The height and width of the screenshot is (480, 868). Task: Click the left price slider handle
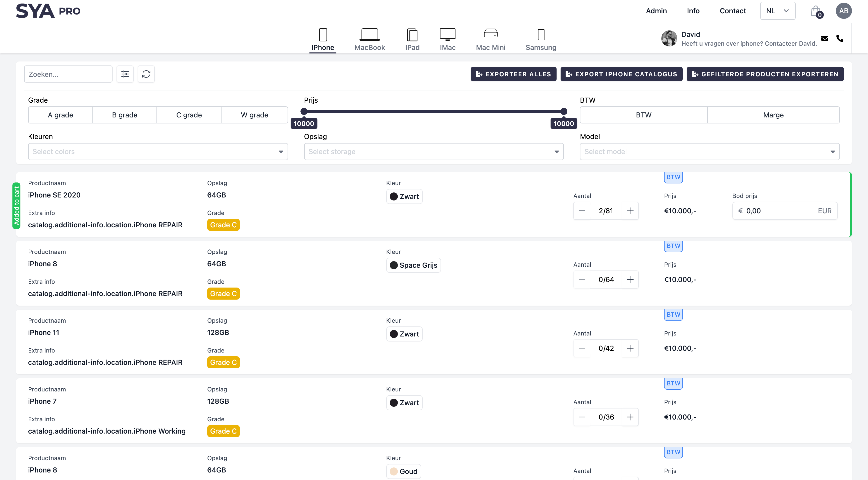coord(304,111)
